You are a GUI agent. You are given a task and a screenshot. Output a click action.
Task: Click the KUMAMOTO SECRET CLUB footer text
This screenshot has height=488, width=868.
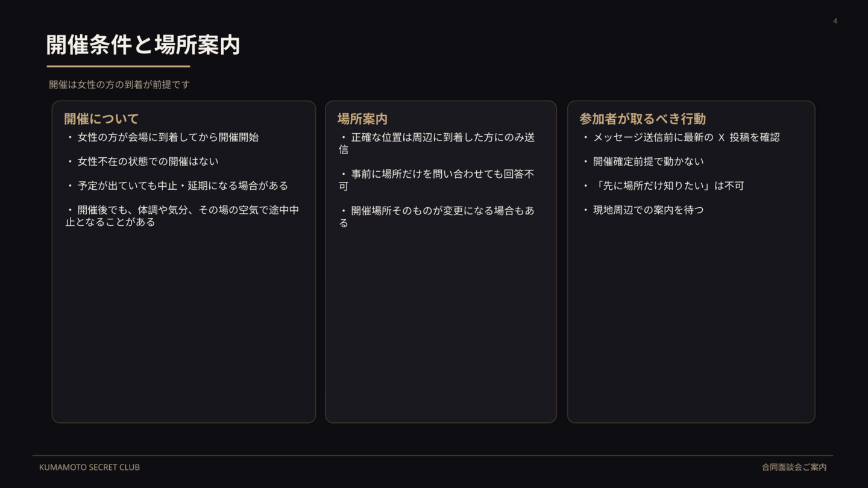[89, 468]
